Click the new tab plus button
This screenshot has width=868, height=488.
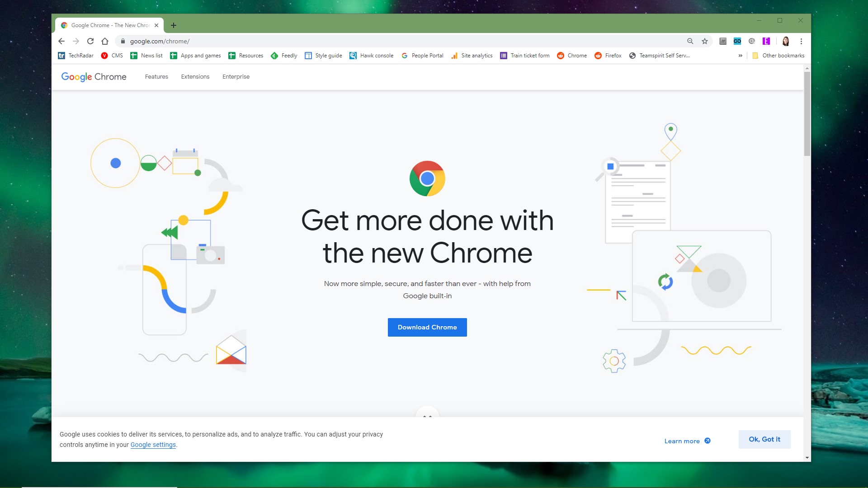174,25
